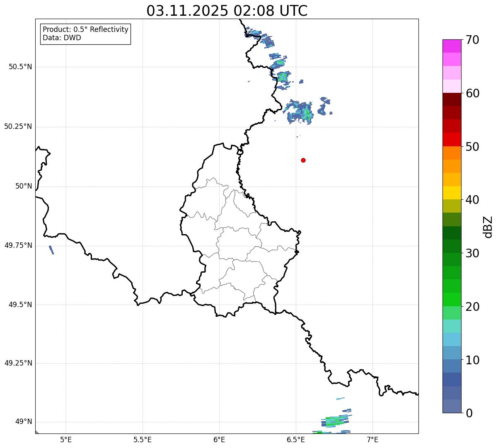Click the 10 tick label on colorbar
The width and height of the screenshot is (498, 448).
coord(472,360)
